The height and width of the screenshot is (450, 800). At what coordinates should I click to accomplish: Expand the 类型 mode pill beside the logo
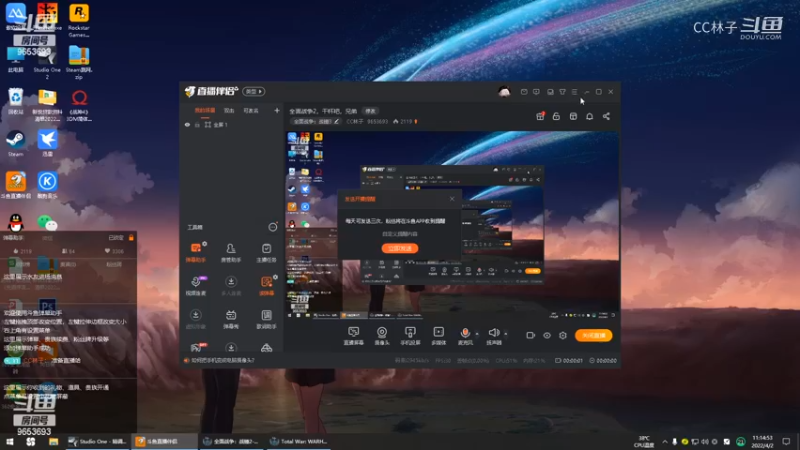254,91
